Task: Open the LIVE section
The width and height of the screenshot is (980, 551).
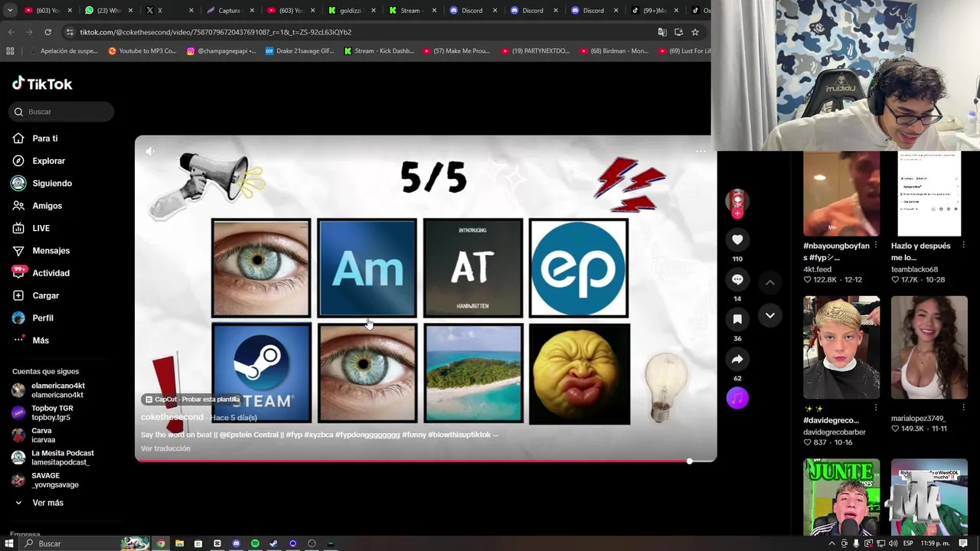Action: 41,228
